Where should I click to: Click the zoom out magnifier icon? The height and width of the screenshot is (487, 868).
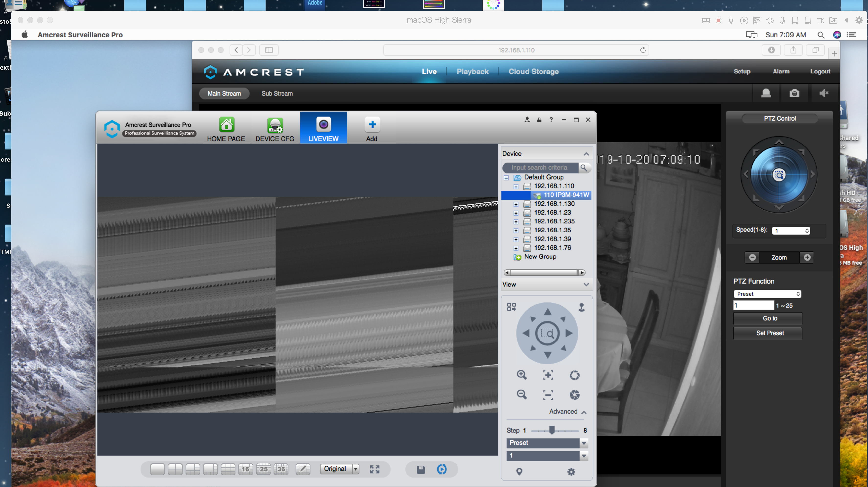click(522, 394)
